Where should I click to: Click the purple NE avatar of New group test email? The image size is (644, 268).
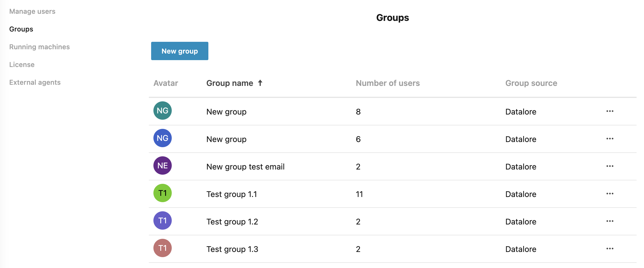(162, 166)
